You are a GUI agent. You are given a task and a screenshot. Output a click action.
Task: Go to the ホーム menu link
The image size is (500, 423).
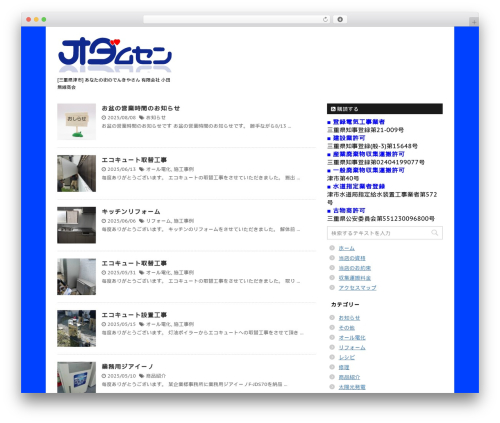click(347, 248)
